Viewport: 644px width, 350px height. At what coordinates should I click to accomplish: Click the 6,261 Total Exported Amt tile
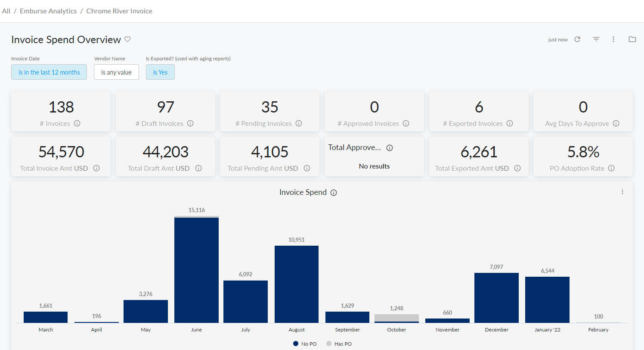tap(479, 152)
